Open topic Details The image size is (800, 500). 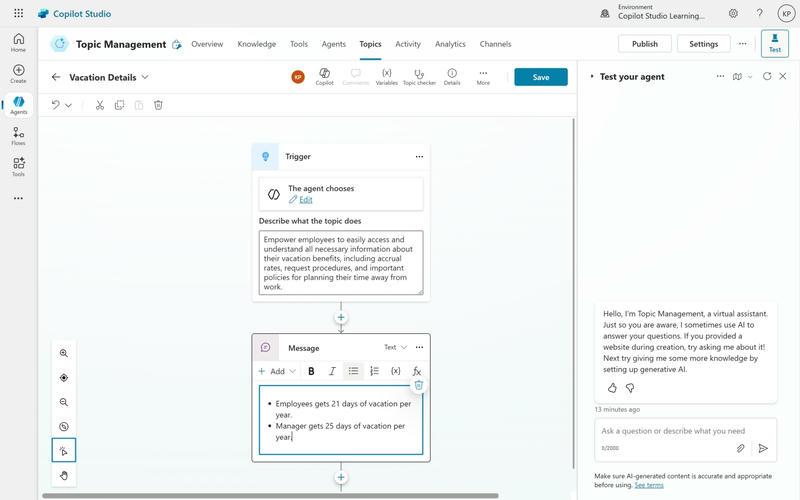tap(452, 77)
